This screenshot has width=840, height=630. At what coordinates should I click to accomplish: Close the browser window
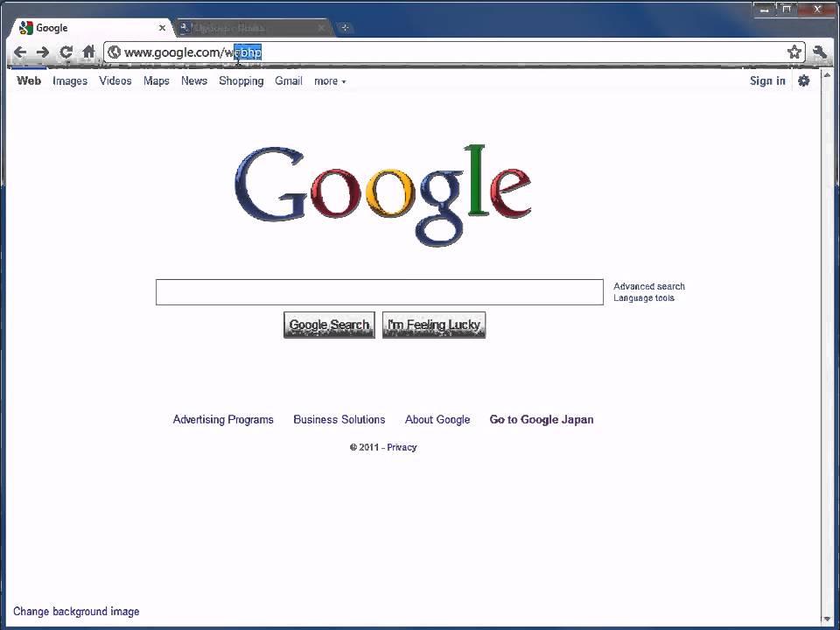817,9
